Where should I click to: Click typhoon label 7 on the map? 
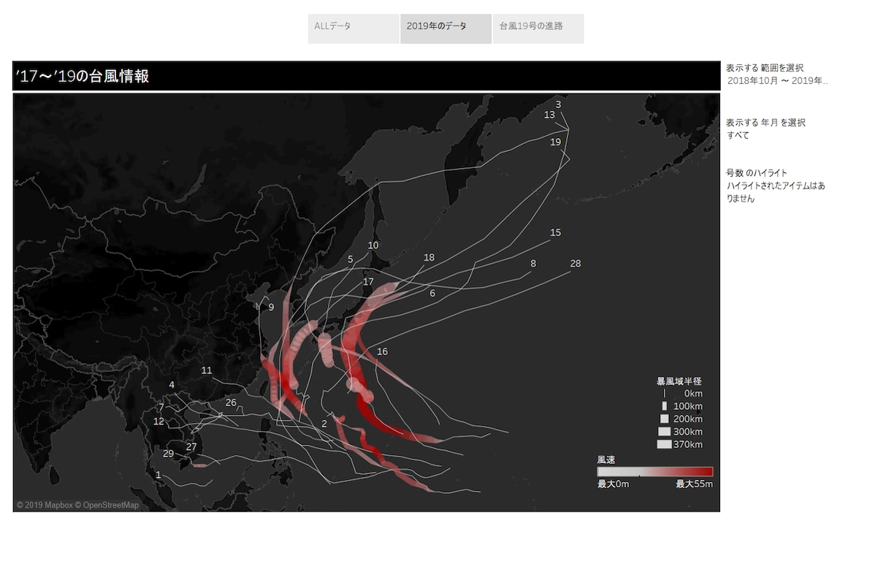(161, 407)
